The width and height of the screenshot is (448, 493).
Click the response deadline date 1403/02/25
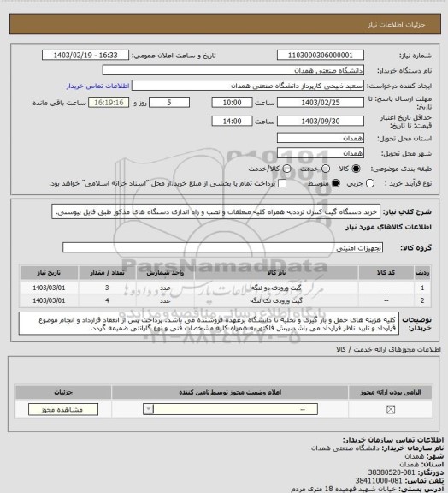(x=321, y=103)
